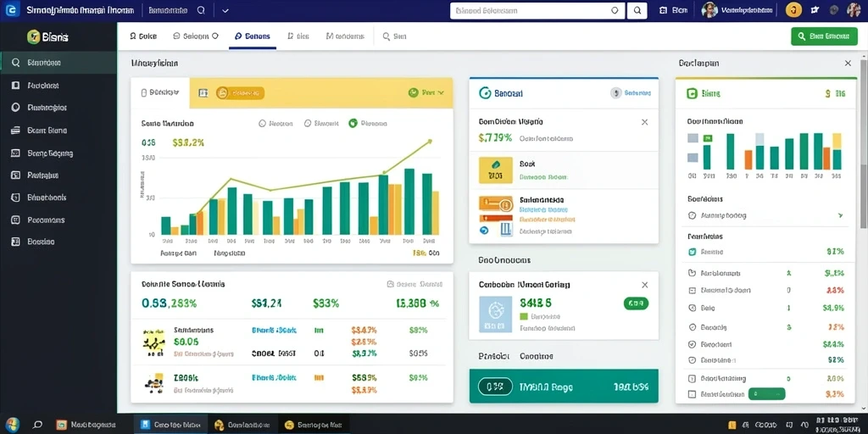
Task: Expand the header dropdown chevron beside search icon
Action: tap(225, 10)
